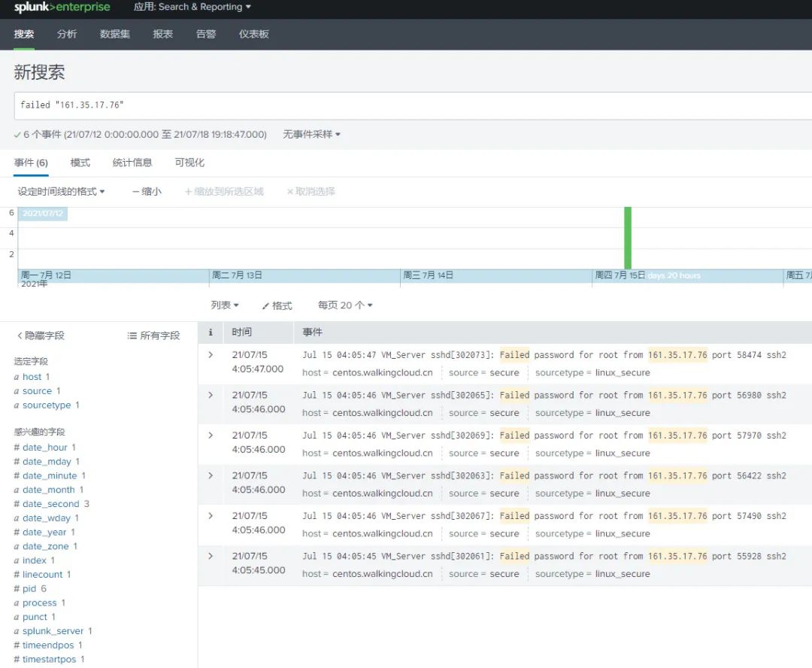Open the 仪表板 navigation tab
The image size is (812, 668).
(x=254, y=34)
